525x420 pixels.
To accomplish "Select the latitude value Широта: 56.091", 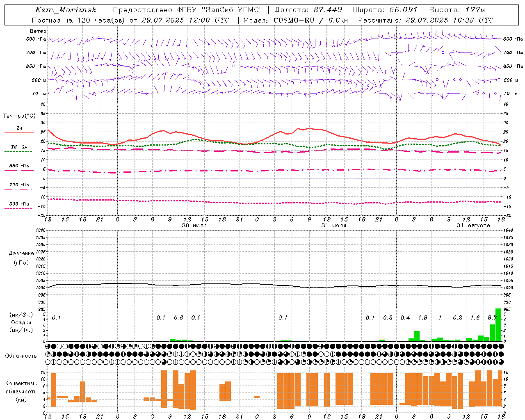I will pos(385,10).
